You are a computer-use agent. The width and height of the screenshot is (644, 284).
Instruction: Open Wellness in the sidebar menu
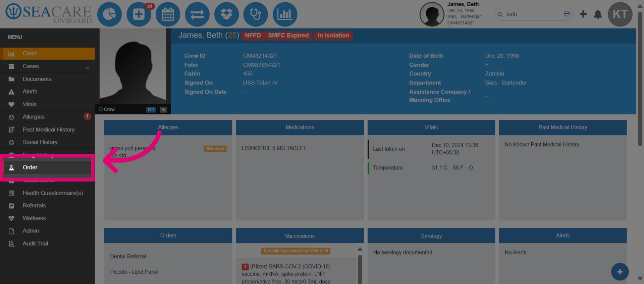point(47,218)
